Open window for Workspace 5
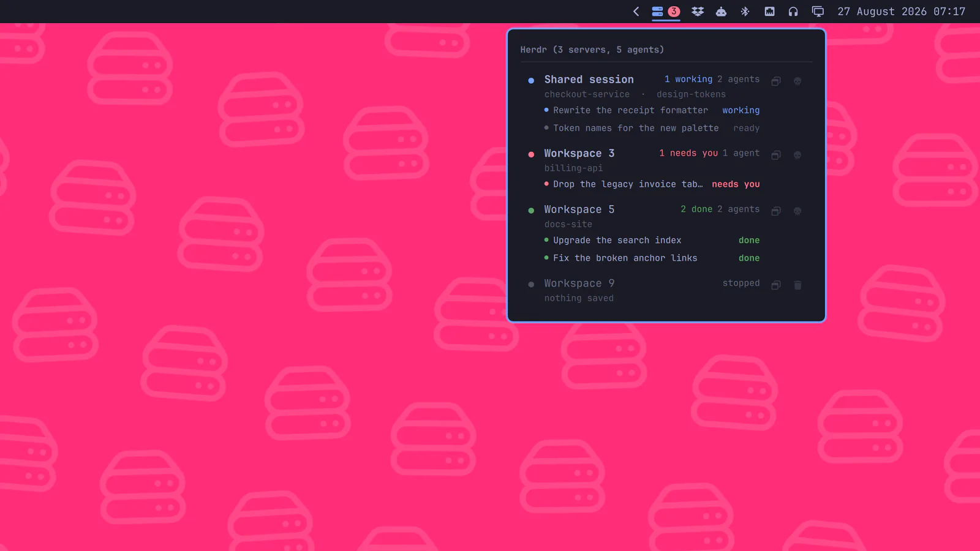Image resolution: width=980 pixels, height=551 pixels. 776,211
